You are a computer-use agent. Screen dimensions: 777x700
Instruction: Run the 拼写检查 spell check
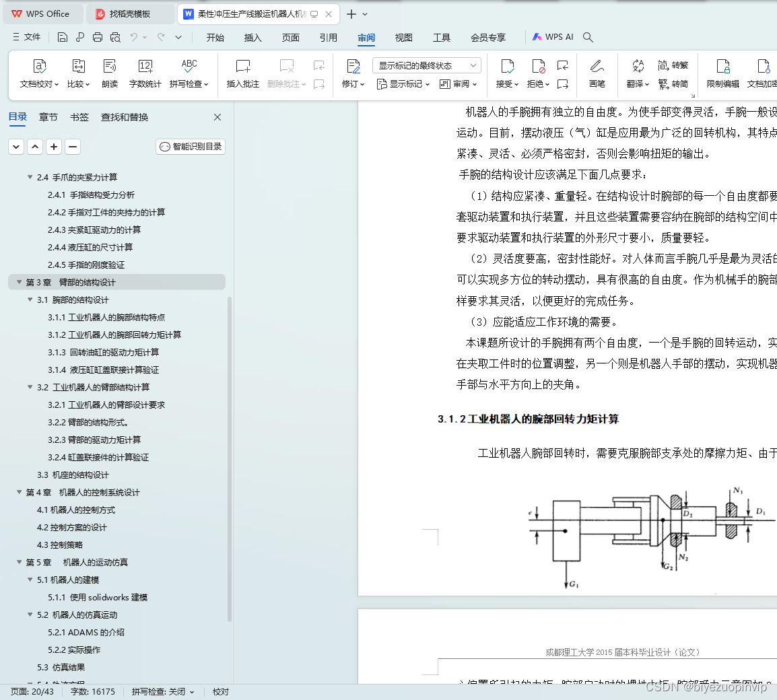point(189,73)
